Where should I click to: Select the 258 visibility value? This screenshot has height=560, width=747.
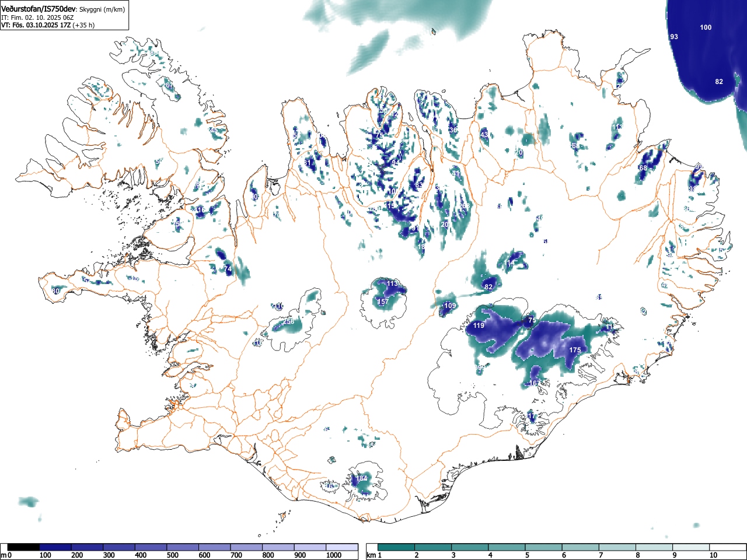point(288,321)
